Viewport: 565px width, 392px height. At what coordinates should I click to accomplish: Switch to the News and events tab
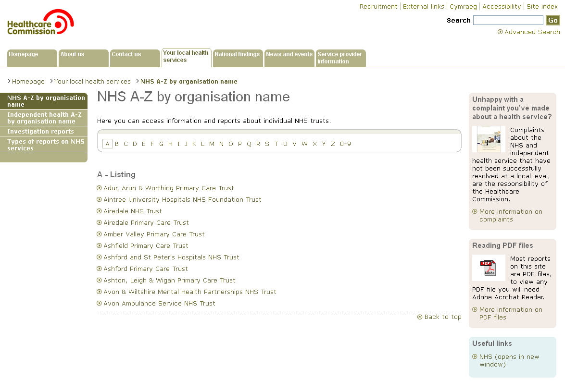(289, 58)
